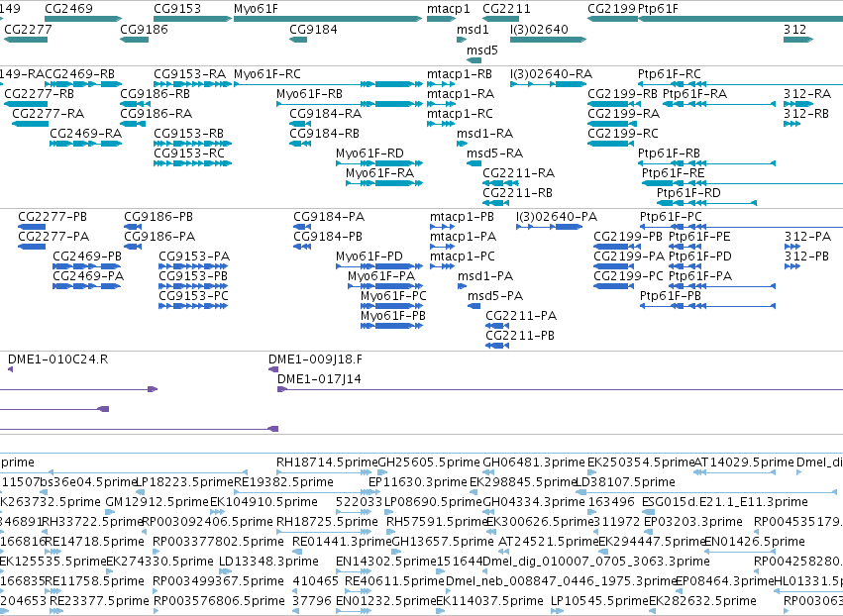Select transcript CG9153-RC label
843x616 pixels.
188,154
